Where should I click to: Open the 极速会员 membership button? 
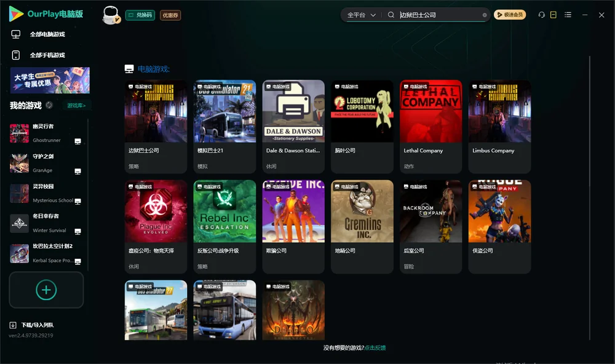tap(509, 15)
